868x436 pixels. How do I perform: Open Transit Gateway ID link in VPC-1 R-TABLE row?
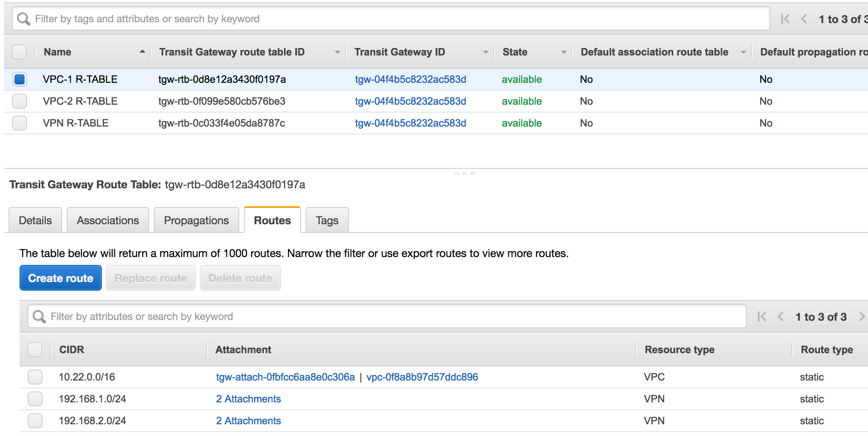click(x=411, y=79)
